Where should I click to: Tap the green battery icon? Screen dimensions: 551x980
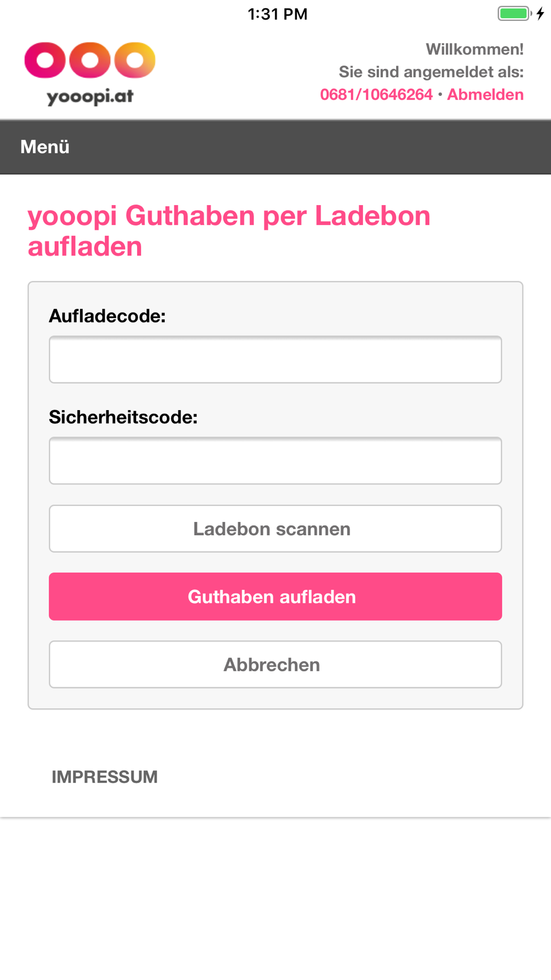point(514,13)
